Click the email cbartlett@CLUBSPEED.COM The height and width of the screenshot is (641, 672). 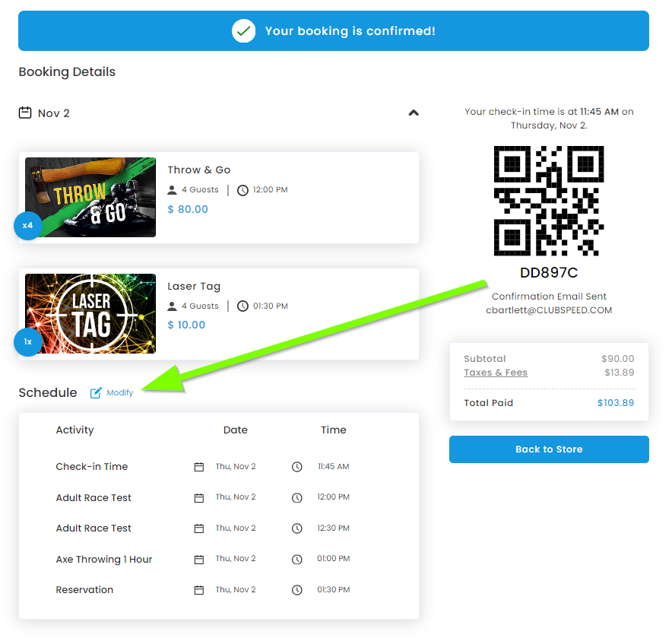(x=549, y=310)
